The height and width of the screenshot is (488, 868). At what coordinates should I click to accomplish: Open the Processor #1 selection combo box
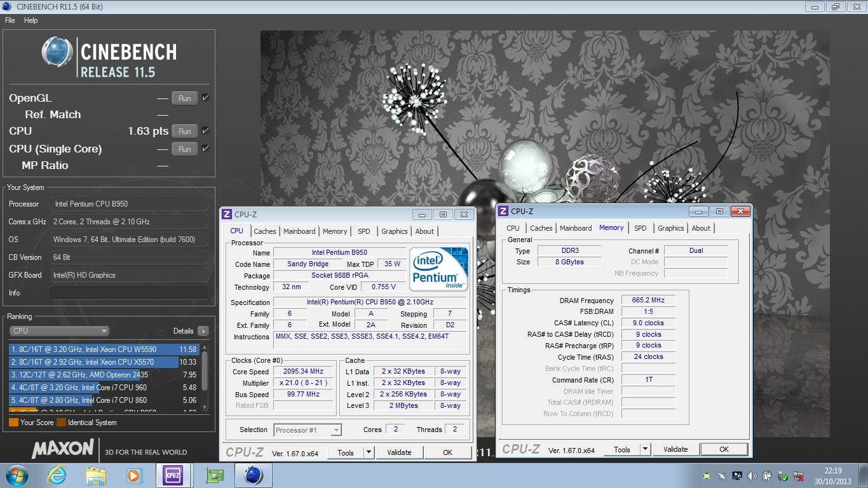coord(308,430)
